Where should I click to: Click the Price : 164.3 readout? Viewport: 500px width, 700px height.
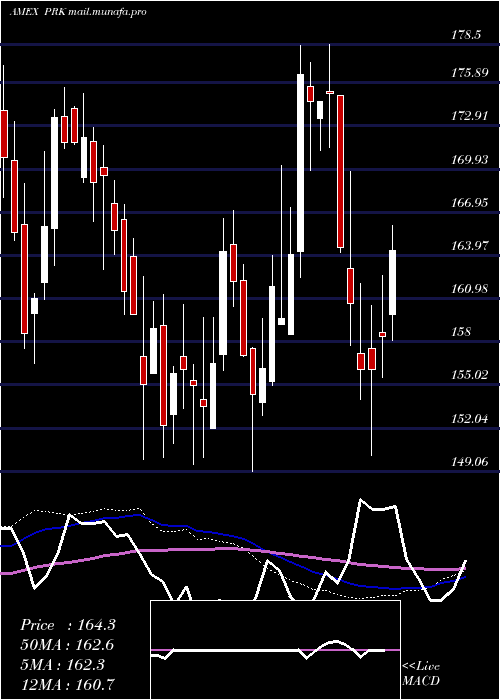tap(68, 625)
